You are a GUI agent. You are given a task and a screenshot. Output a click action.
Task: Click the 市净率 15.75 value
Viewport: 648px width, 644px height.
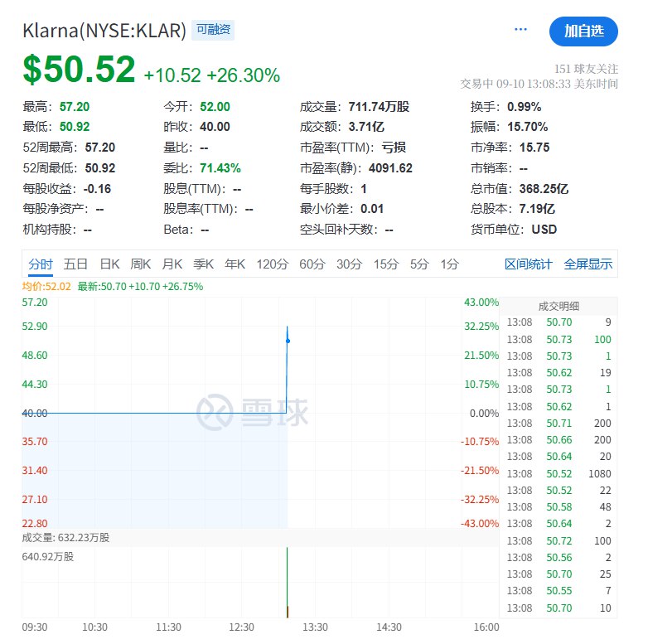pos(534,148)
